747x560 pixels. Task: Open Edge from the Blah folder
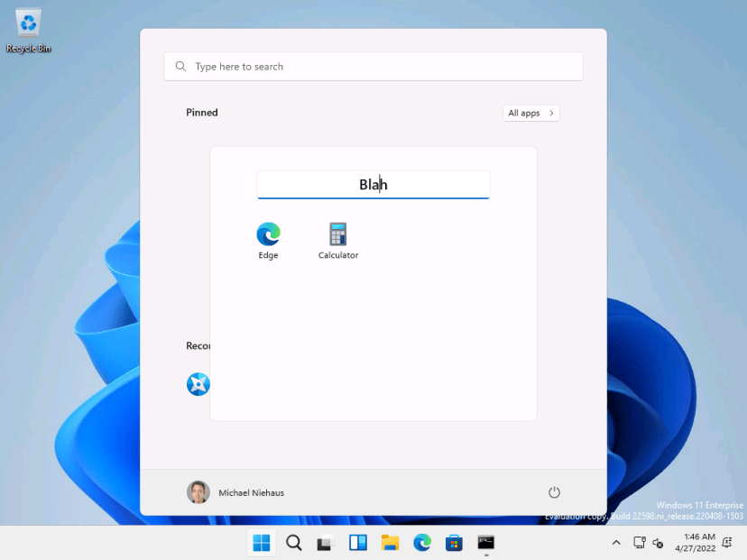click(x=268, y=234)
